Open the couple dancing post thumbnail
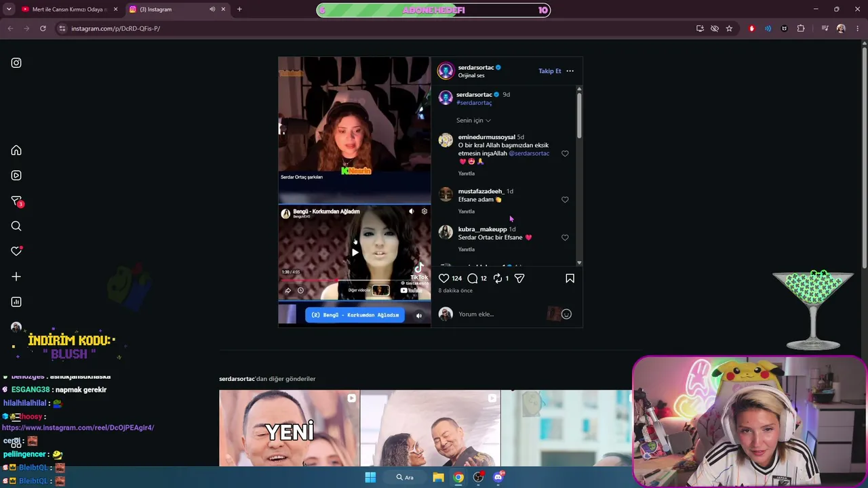 pos(431,428)
